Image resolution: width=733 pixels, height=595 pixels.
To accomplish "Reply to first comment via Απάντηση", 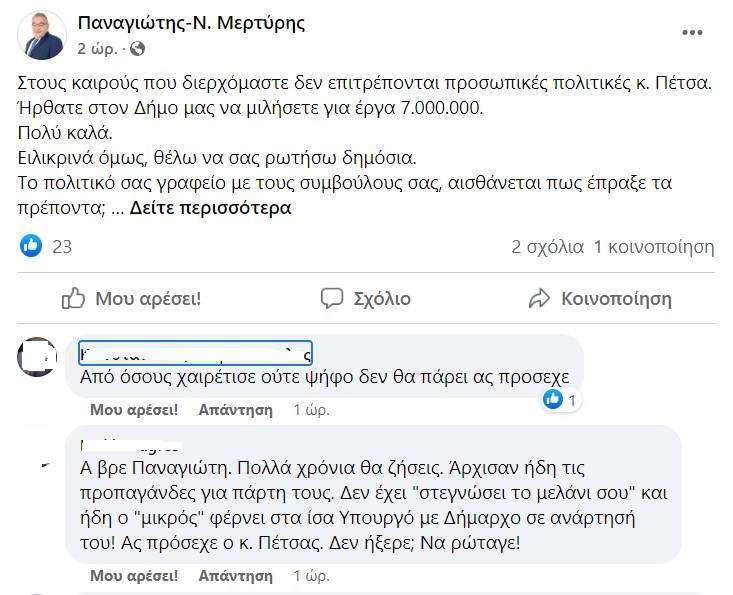I will pos(235,410).
